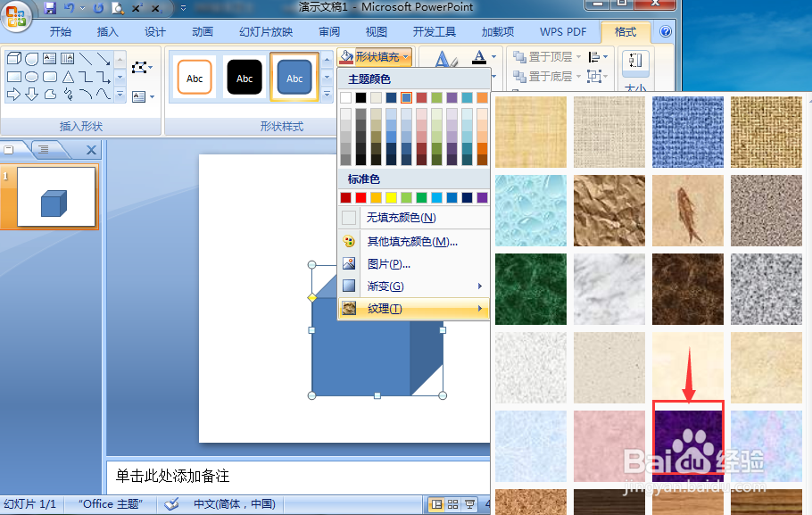This screenshot has width=812, height=515.
Task: Choose 无填充颜色 (No Fill) option
Action: point(413,218)
